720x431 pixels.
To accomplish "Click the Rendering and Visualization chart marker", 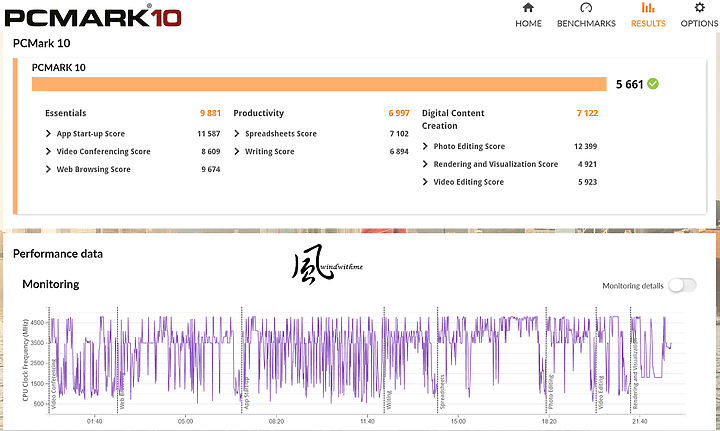I will click(x=636, y=373).
